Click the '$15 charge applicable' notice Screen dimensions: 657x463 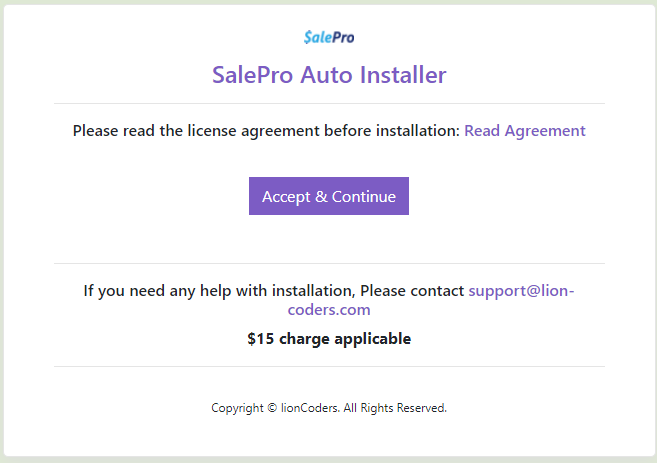pyautogui.click(x=329, y=339)
